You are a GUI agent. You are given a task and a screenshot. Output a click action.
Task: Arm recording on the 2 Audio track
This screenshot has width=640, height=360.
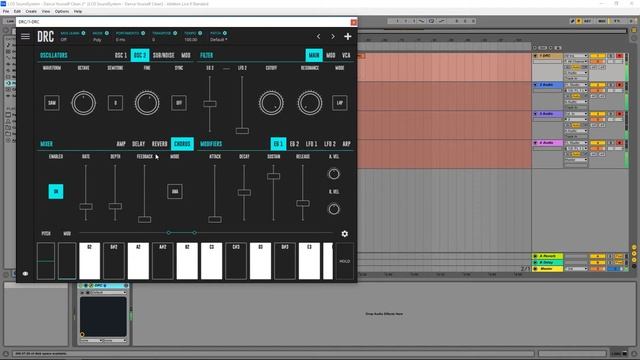(x=620, y=85)
